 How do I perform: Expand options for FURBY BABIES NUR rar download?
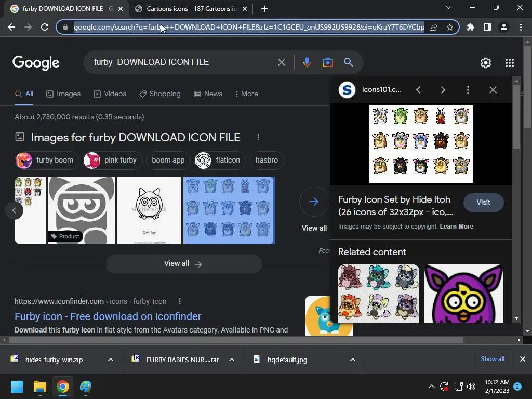tap(232, 360)
